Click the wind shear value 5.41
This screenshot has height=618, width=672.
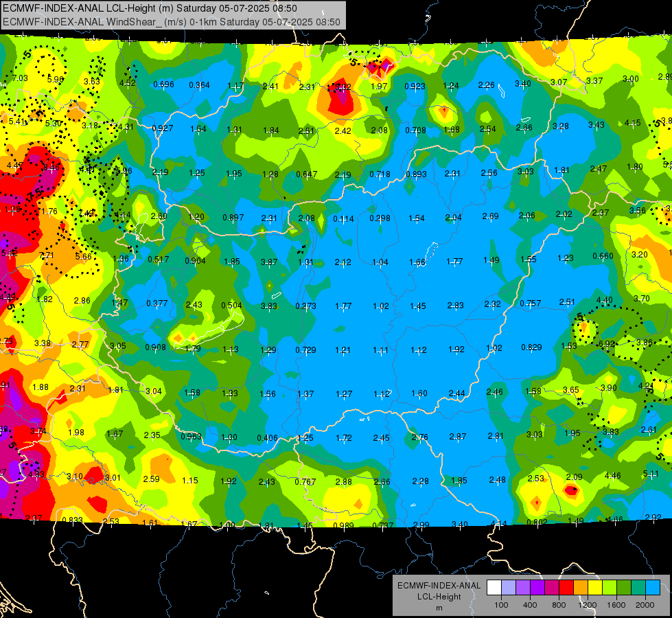click(16, 122)
